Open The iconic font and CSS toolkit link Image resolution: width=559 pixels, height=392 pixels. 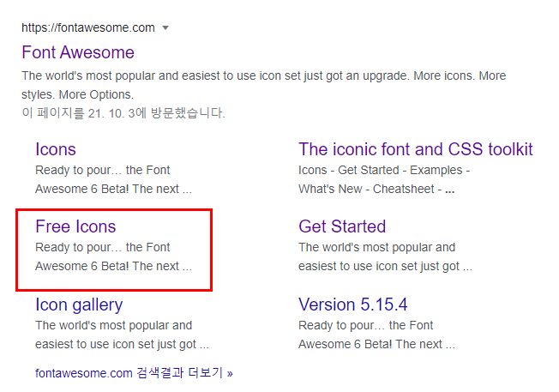pyautogui.click(x=416, y=149)
